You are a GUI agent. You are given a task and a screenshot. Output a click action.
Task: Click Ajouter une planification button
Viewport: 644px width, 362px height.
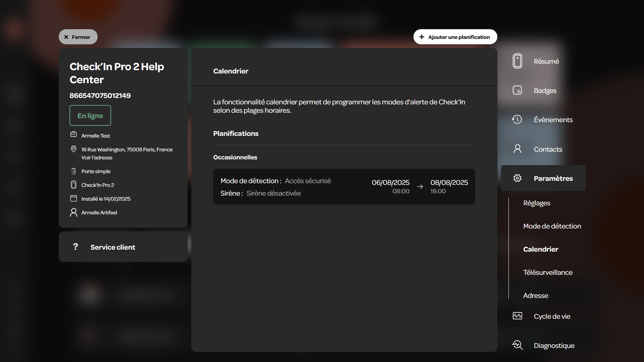(455, 37)
